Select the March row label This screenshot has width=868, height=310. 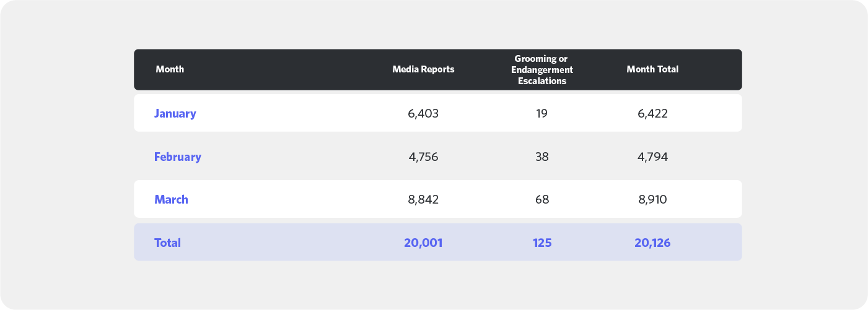[x=171, y=199]
